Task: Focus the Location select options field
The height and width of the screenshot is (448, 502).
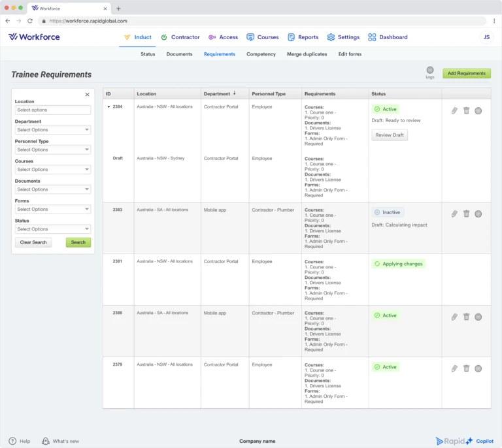Action: (x=53, y=110)
